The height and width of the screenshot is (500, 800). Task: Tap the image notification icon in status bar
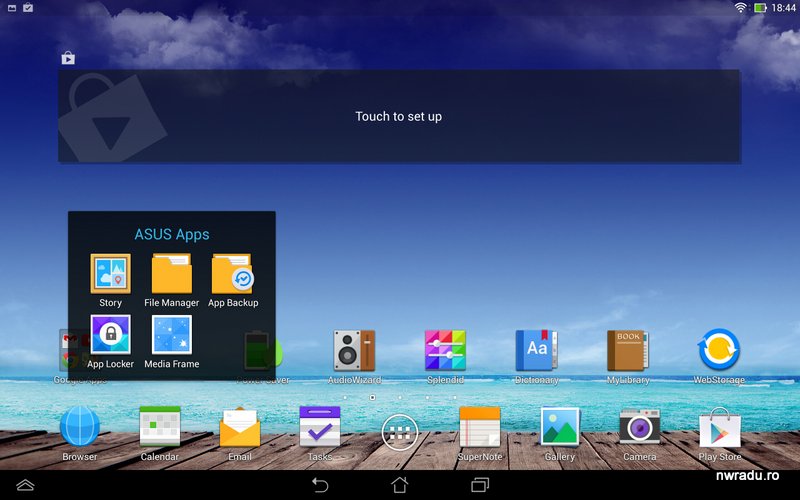pos(12,8)
